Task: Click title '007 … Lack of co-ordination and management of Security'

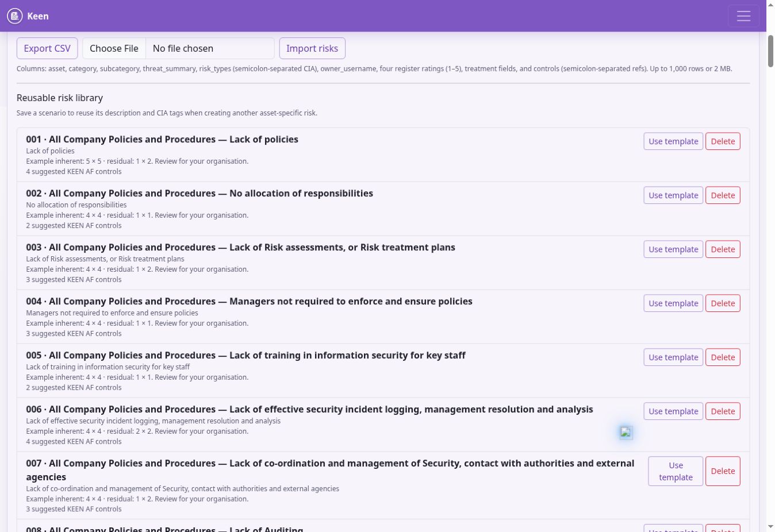Action: [x=330, y=470]
